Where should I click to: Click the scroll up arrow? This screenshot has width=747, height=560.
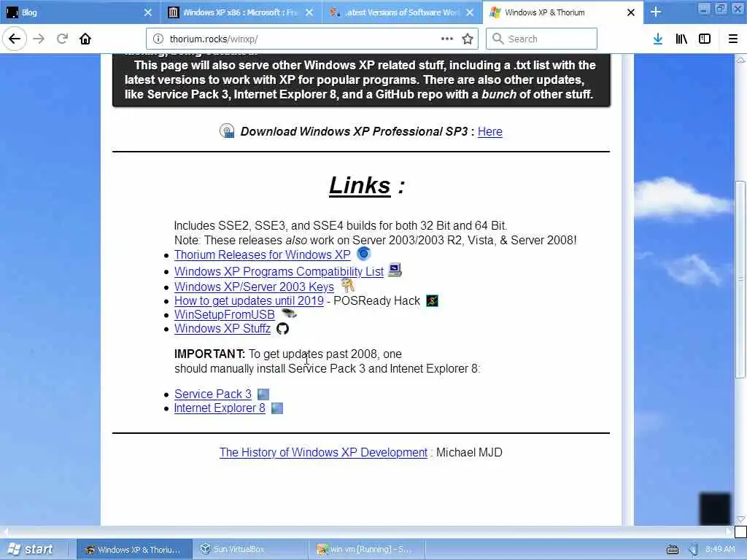(x=740, y=60)
